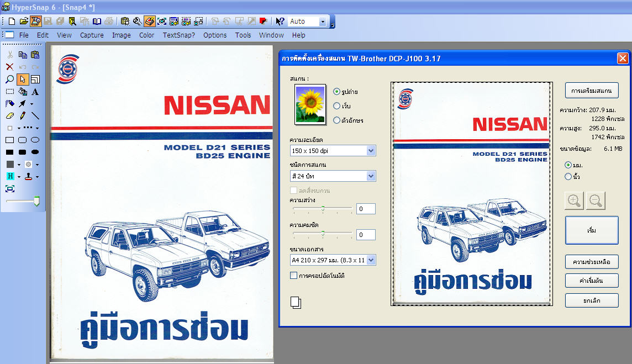Select the arrow pointer tool
The width and height of the screenshot is (632, 364).
click(x=23, y=80)
